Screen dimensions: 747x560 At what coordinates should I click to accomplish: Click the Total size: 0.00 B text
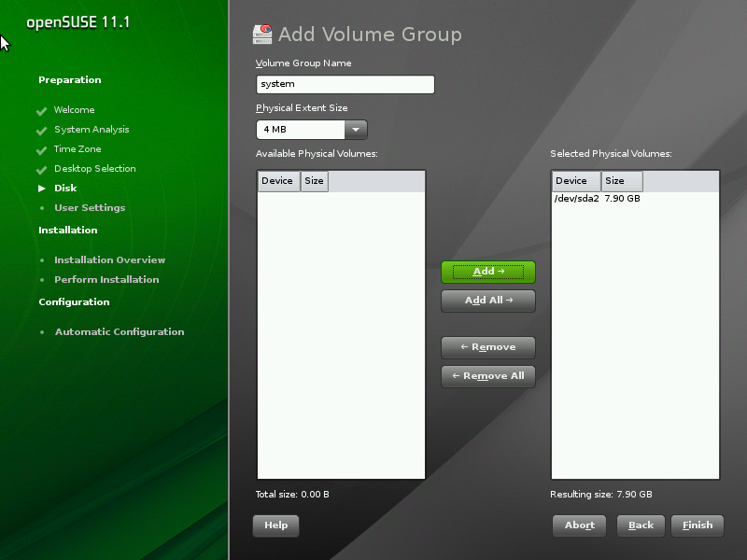point(292,495)
